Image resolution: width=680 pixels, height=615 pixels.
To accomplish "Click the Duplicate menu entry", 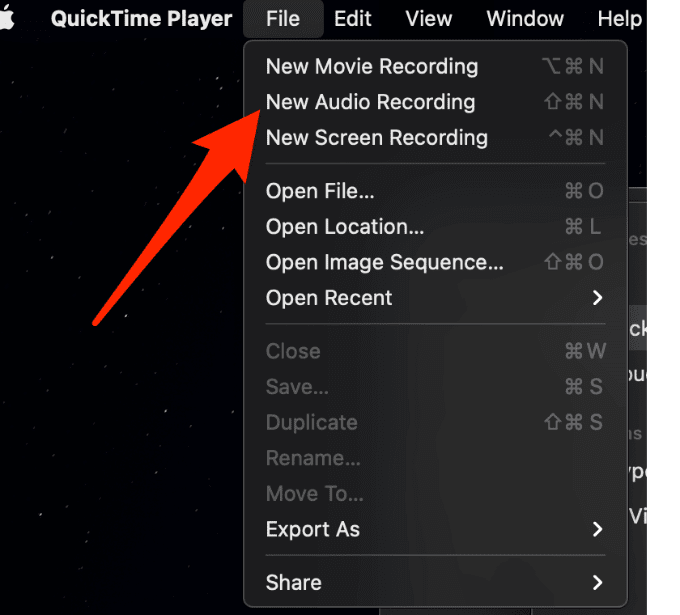I will coord(311,423).
